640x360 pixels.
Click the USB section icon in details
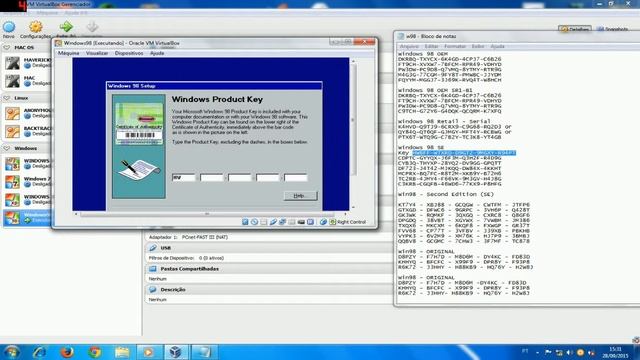(x=153, y=248)
